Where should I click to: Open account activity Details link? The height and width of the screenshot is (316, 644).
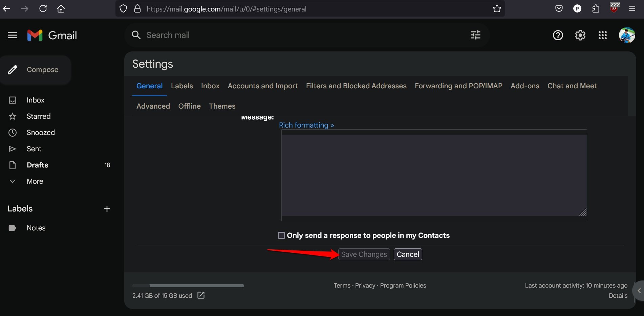pyautogui.click(x=618, y=296)
